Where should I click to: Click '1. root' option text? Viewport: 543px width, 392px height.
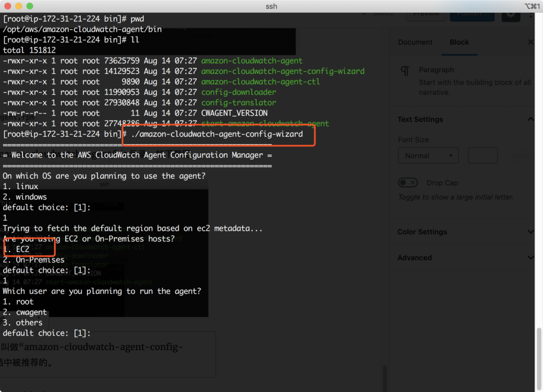click(x=18, y=302)
